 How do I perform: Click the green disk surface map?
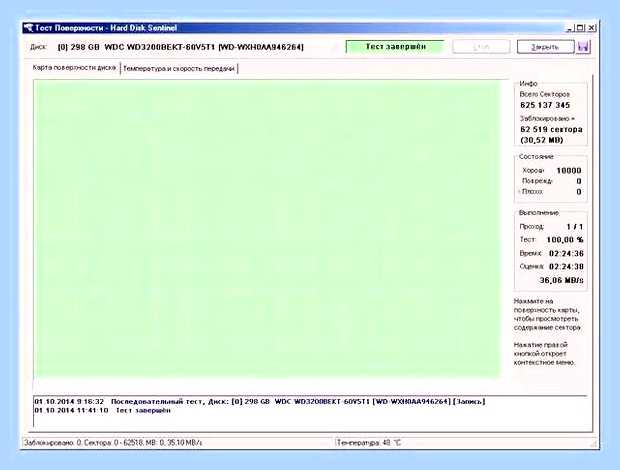267,229
